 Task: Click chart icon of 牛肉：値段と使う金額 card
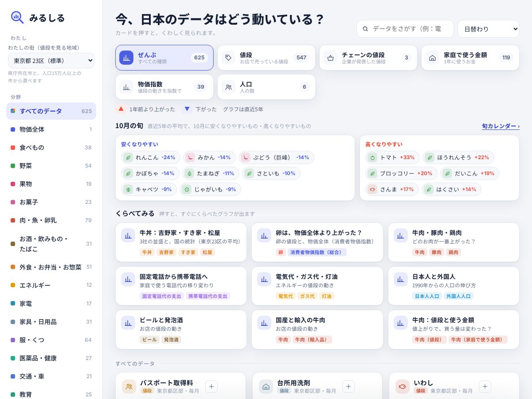pos(401,323)
